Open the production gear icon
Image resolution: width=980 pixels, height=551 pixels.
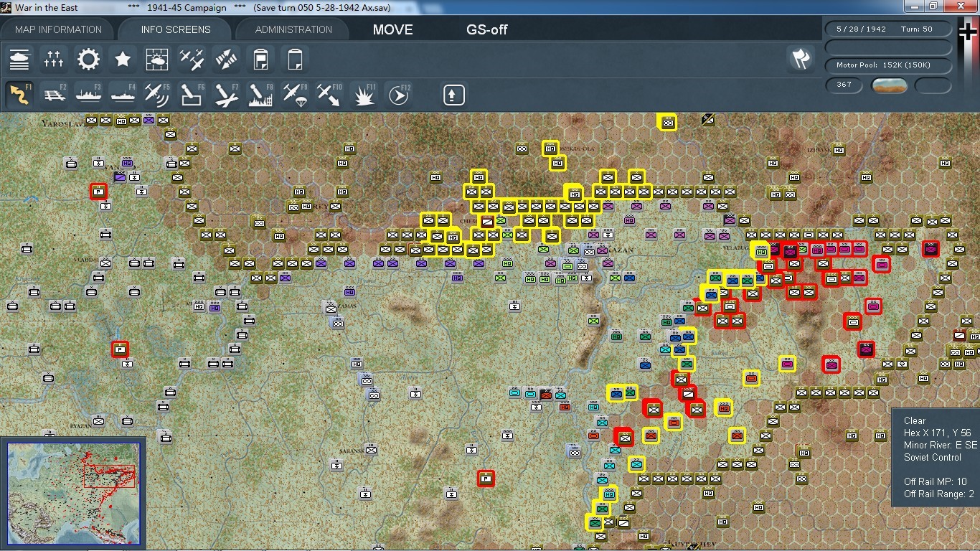point(88,60)
